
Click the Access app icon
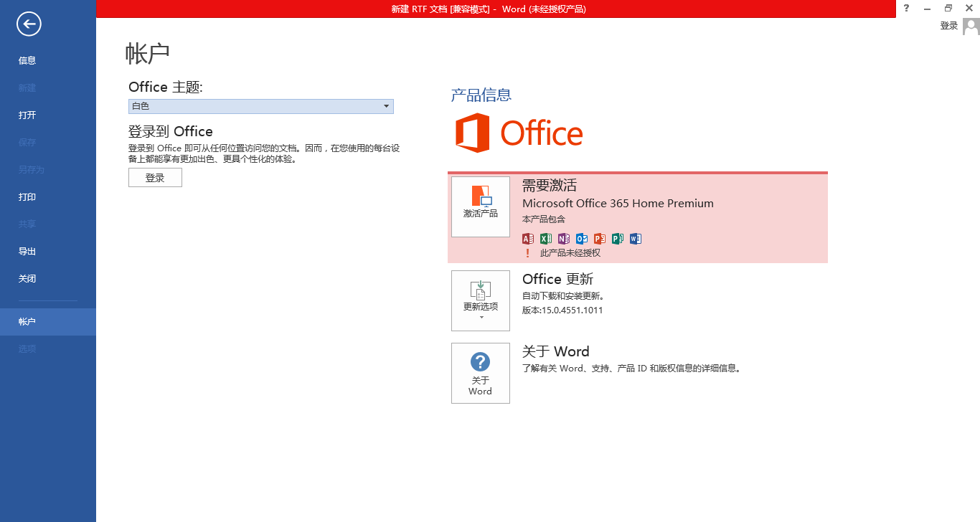[x=528, y=239]
